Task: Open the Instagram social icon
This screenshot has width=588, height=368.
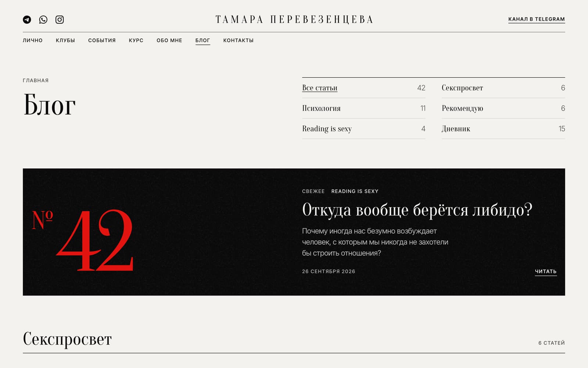Action: [x=60, y=20]
